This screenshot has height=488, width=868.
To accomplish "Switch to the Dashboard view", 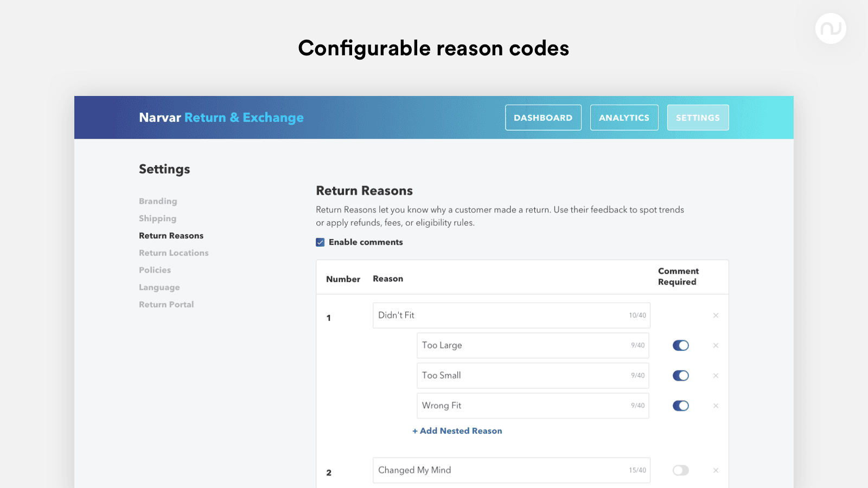I will (x=543, y=117).
